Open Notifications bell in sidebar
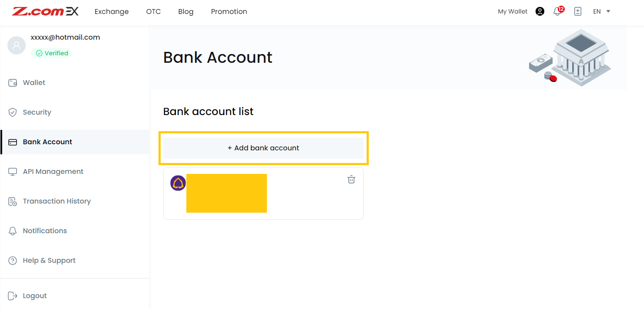644x309 pixels. pyautogui.click(x=13, y=231)
